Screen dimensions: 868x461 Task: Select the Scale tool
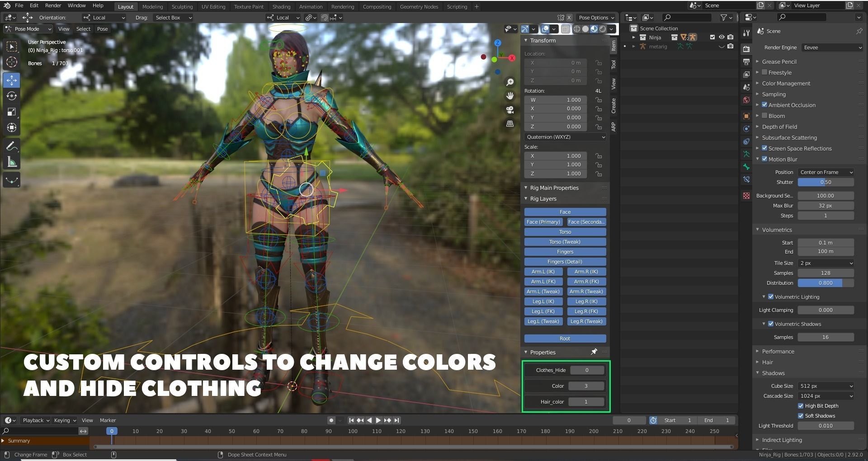coord(12,112)
